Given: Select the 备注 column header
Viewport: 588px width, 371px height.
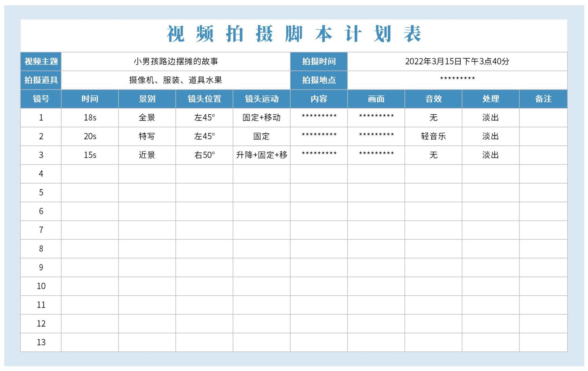Looking at the screenshot, I should 543,99.
